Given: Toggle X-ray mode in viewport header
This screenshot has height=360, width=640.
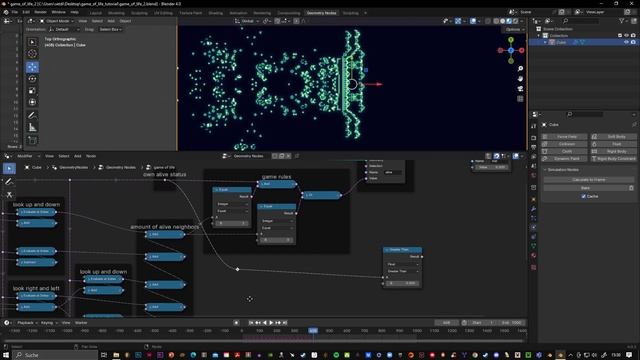Looking at the screenshot, I should coord(488,21).
